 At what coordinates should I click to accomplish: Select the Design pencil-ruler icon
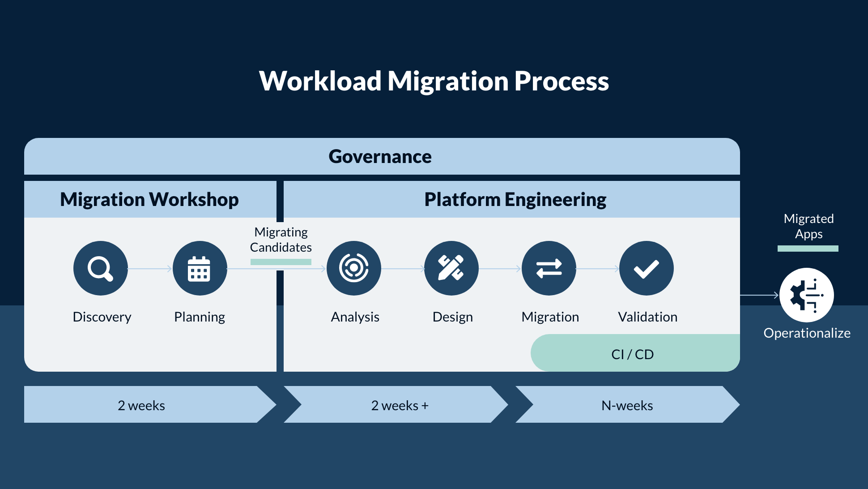point(451,268)
